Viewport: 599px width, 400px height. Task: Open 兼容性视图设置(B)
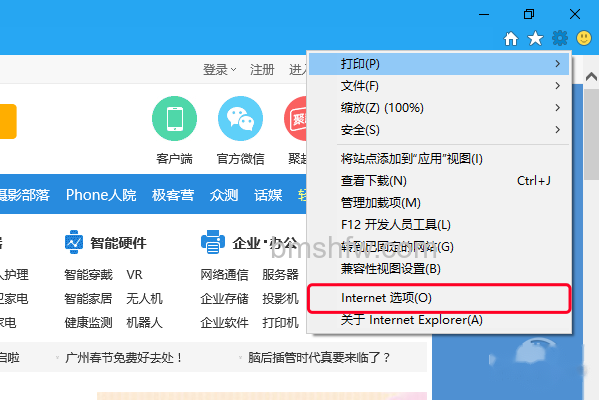(439, 269)
